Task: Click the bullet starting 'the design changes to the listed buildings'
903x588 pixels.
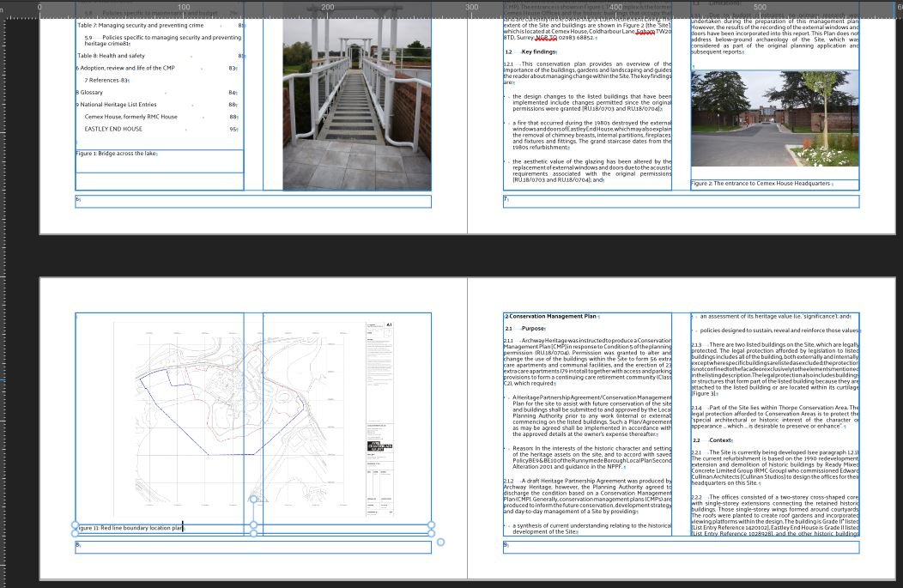Action: coord(591,102)
